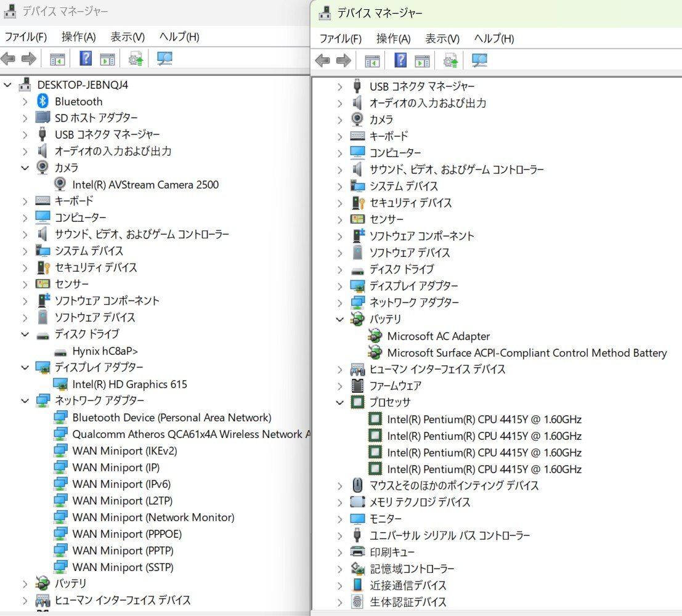Open ヘルプ(H) menu in right window
Viewport: 682px width, 616px height.
point(494,39)
